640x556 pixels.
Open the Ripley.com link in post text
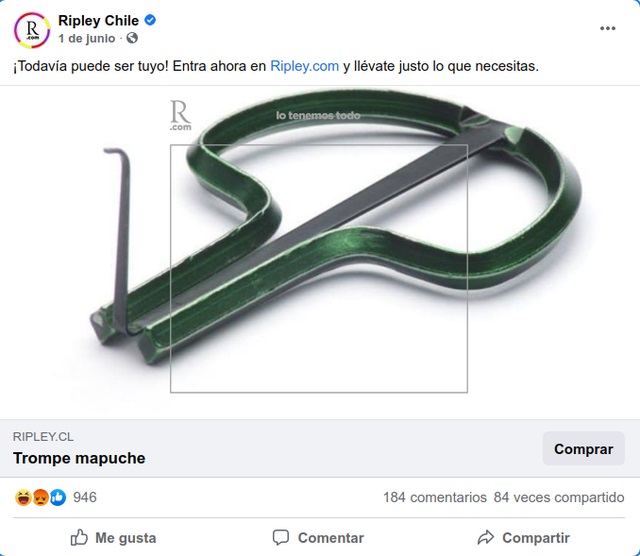[x=304, y=66]
